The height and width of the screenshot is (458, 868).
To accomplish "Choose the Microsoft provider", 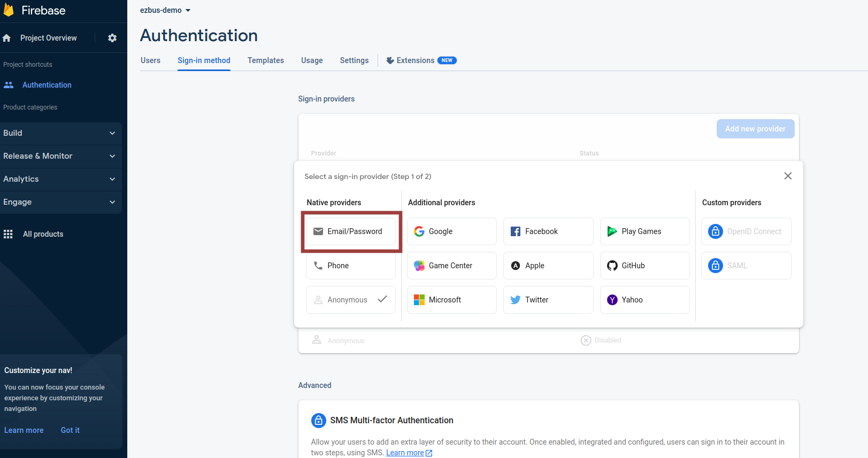I will click(x=452, y=300).
